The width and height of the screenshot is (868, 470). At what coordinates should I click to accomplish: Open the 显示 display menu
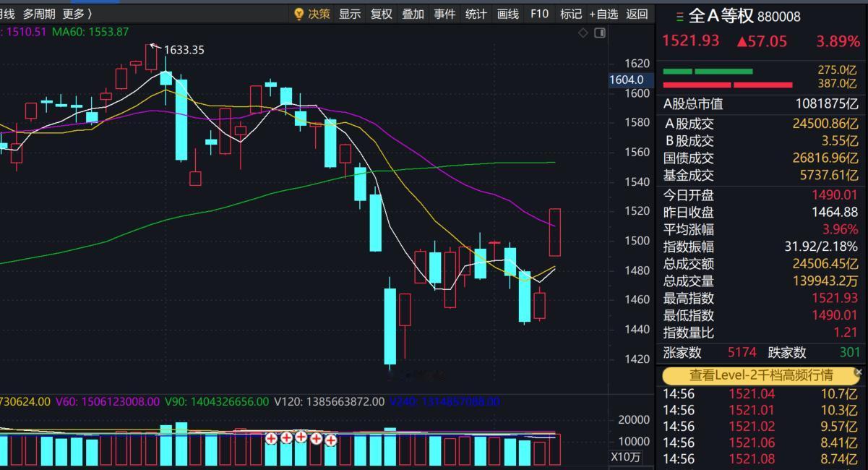click(x=350, y=14)
